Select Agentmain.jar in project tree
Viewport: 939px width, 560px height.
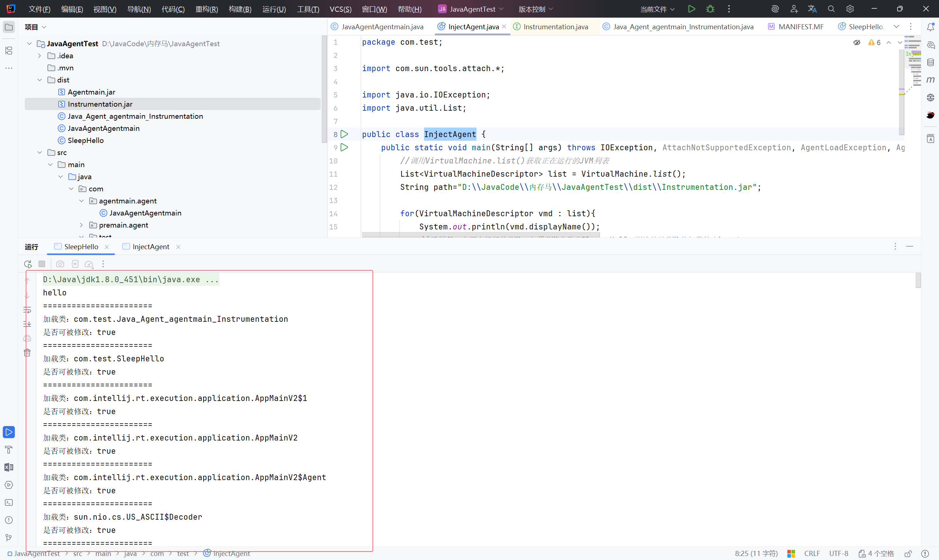pos(91,92)
